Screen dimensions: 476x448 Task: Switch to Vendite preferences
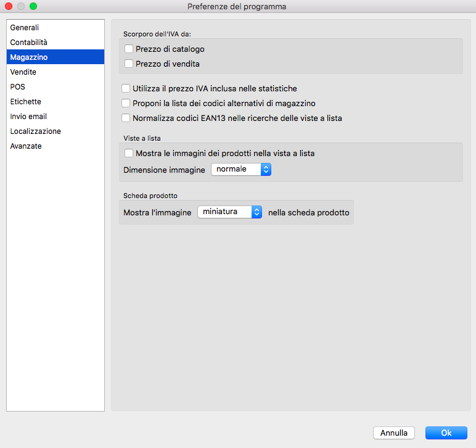pyautogui.click(x=23, y=72)
